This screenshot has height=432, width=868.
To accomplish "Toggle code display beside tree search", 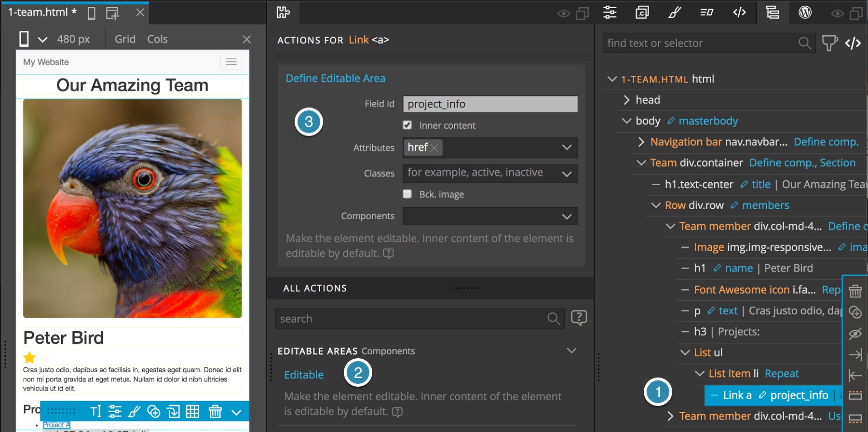I will [x=853, y=43].
